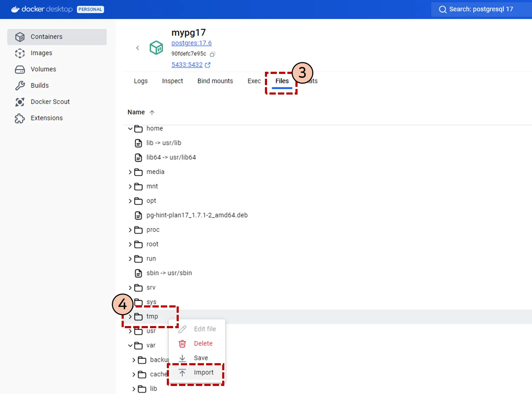Click the mypg17 container cube icon
Screen dimensions: 532x394
coord(156,48)
